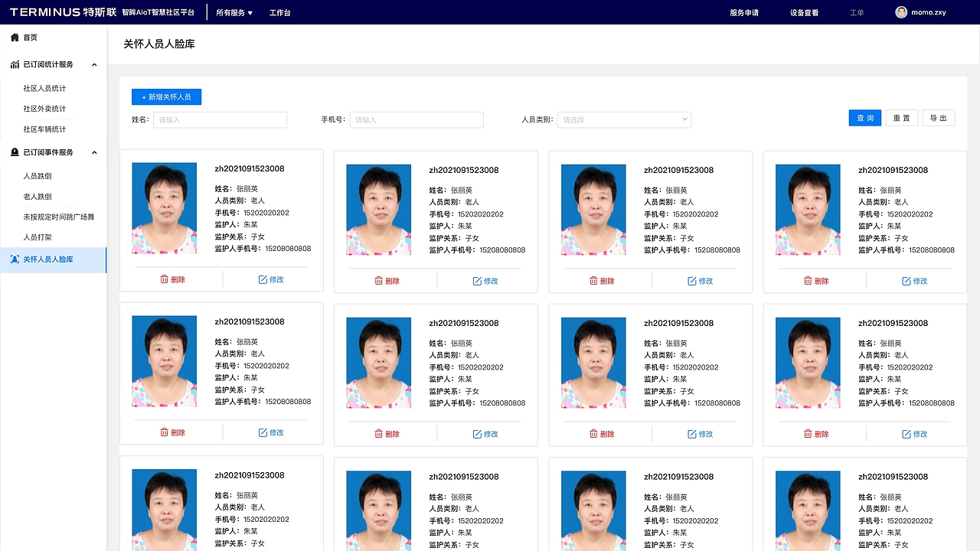The image size is (980, 551).
Task: Click the blue 查询 search button
Action: pyautogui.click(x=864, y=118)
